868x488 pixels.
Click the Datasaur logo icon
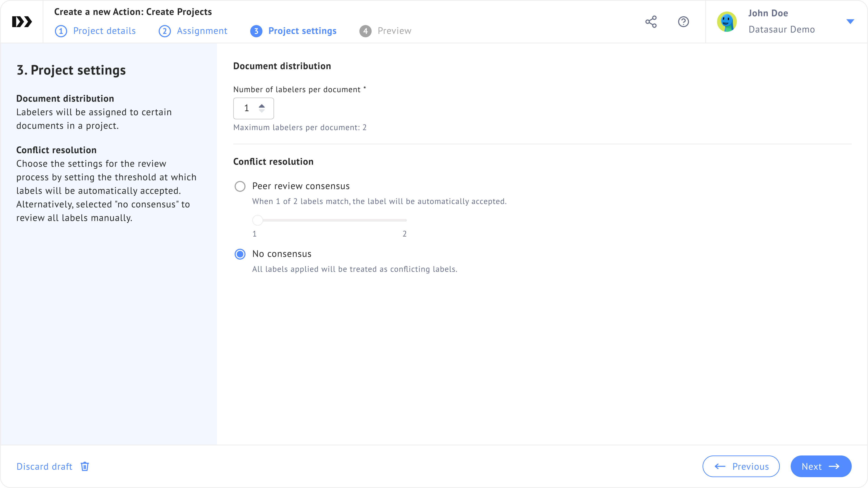[x=22, y=21]
